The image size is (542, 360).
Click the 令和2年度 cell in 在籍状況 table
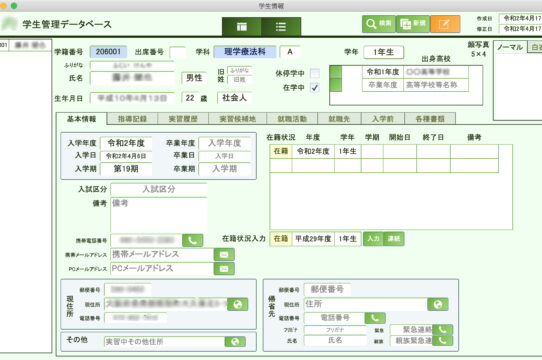(x=313, y=151)
